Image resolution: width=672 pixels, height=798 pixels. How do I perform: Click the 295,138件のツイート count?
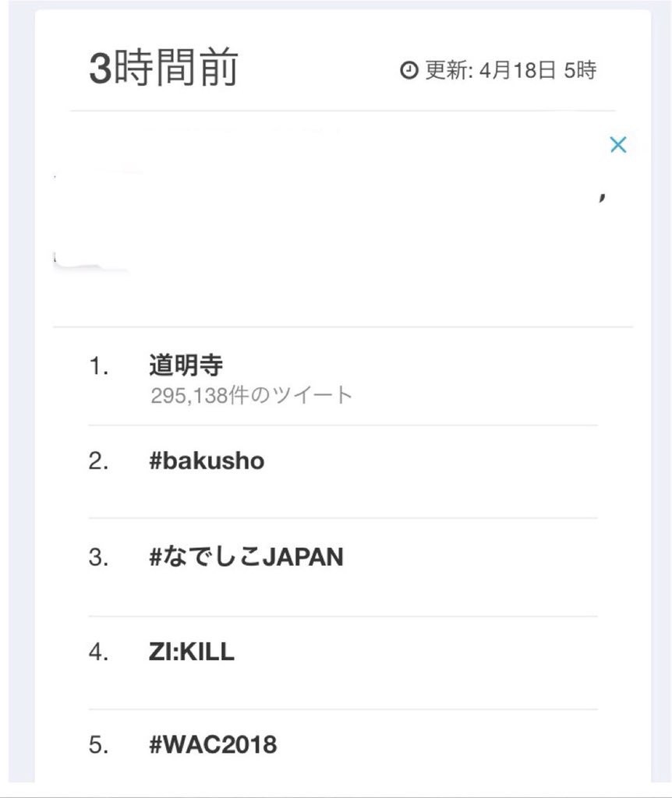tap(251, 396)
